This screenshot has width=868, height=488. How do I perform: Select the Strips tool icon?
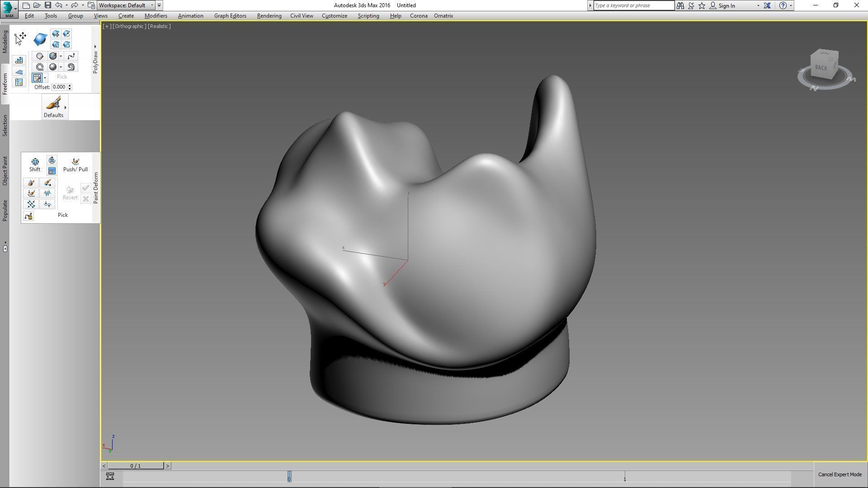tap(40, 67)
